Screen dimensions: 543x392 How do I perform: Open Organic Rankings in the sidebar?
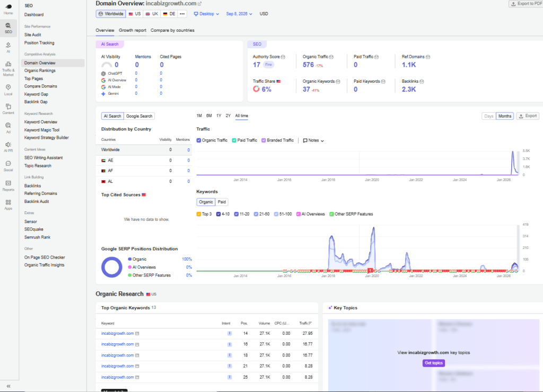coord(40,70)
